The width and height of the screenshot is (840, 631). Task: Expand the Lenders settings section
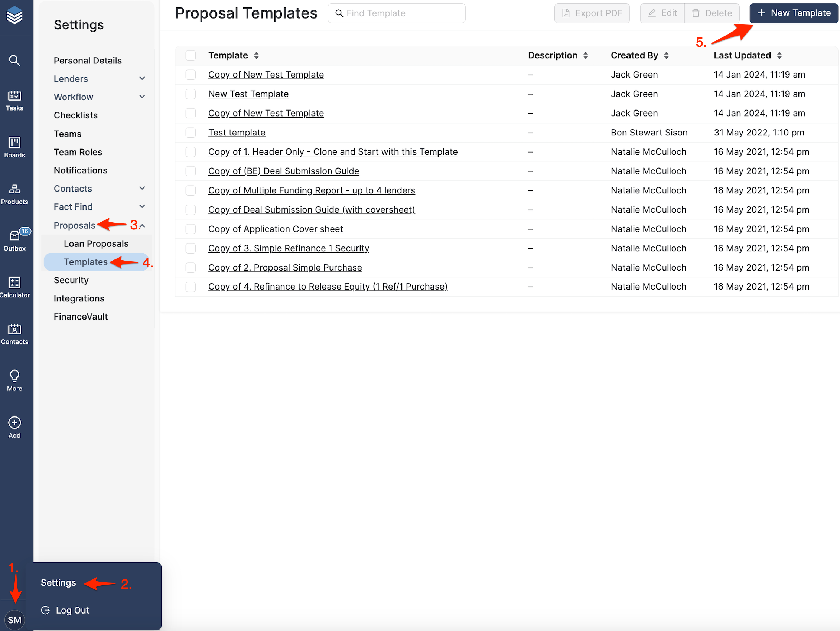tap(142, 79)
